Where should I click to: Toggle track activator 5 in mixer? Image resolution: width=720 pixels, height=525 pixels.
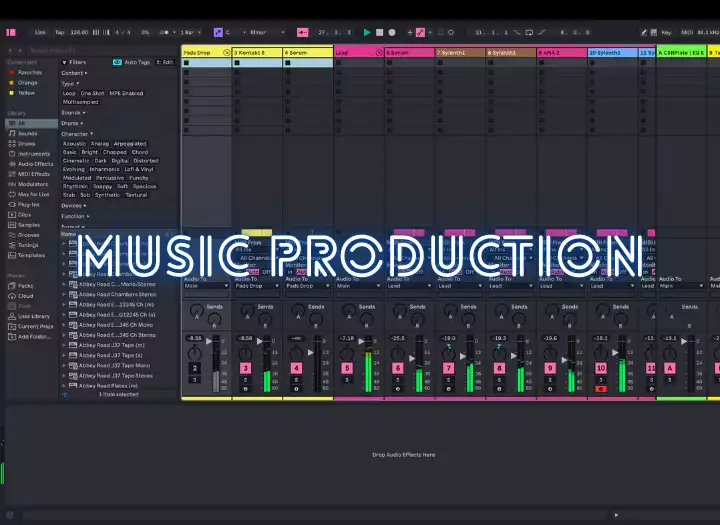[x=347, y=368]
